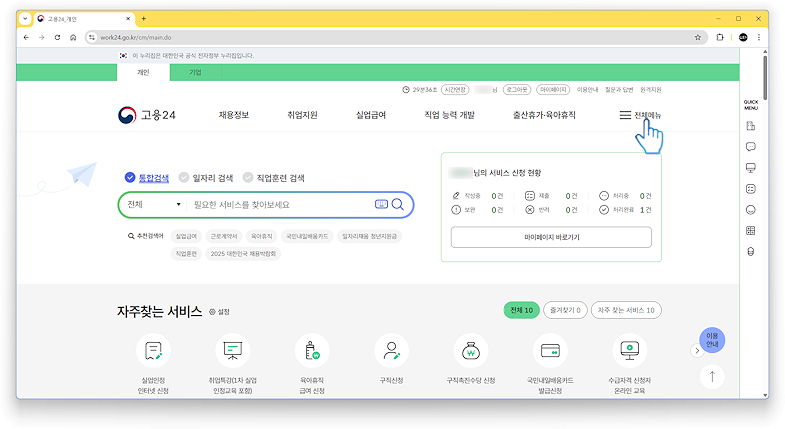The width and height of the screenshot is (785, 429).
Task: Reload the page in browser
Action: [x=57, y=38]
